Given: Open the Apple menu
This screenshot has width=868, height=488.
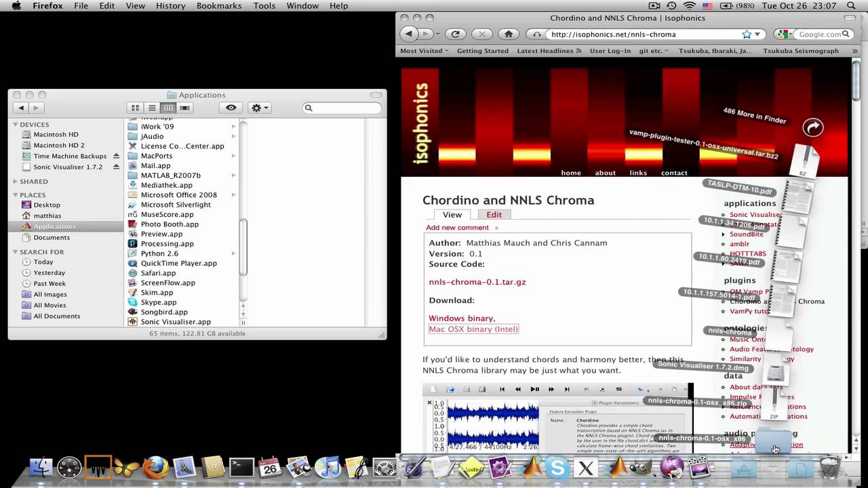Looking at the screenshot, I should pyautogui.click(x=16, y=5).
